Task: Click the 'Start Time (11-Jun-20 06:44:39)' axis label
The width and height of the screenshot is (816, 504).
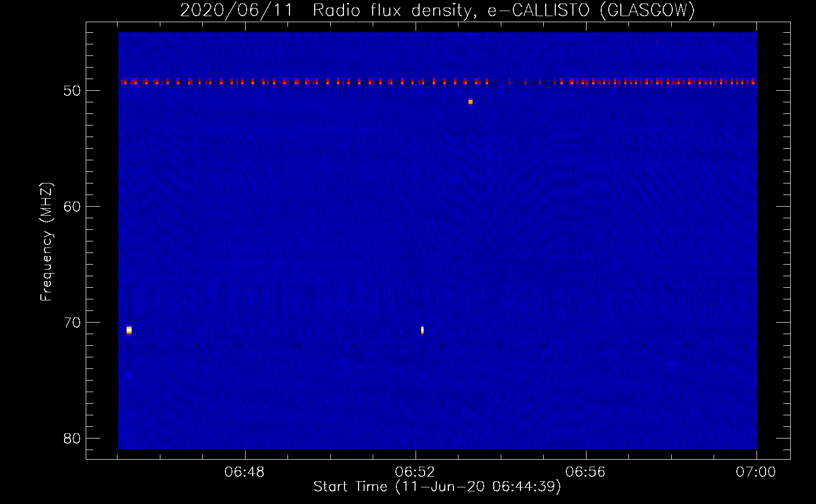Action: [437, 487]
